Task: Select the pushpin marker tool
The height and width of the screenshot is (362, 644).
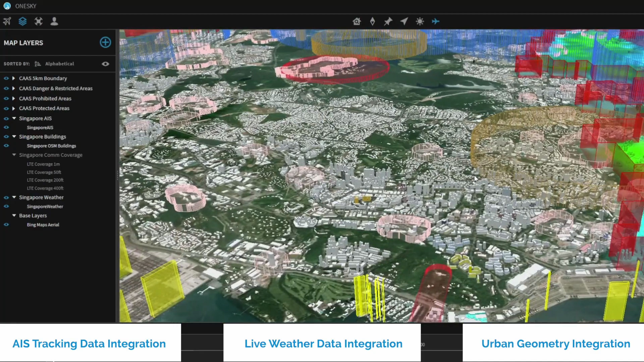Action: 388,21
